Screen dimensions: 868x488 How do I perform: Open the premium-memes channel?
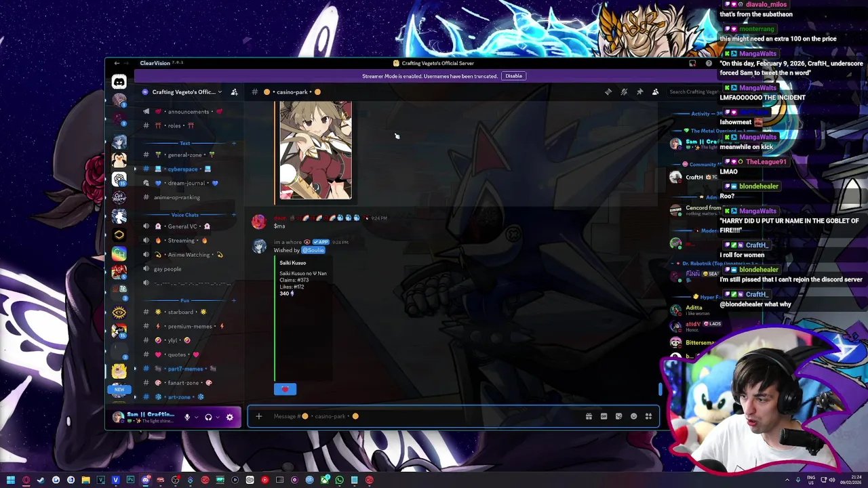tap(187, 326)
